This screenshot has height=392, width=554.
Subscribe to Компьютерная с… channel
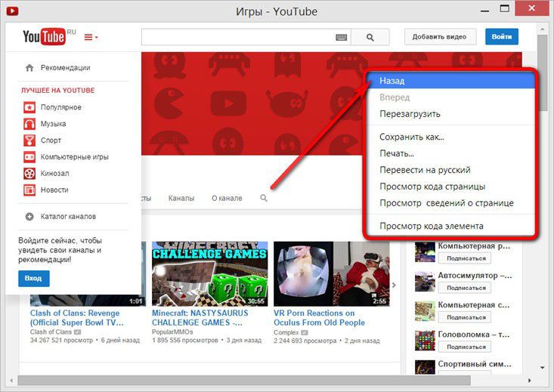click(465, 317)
